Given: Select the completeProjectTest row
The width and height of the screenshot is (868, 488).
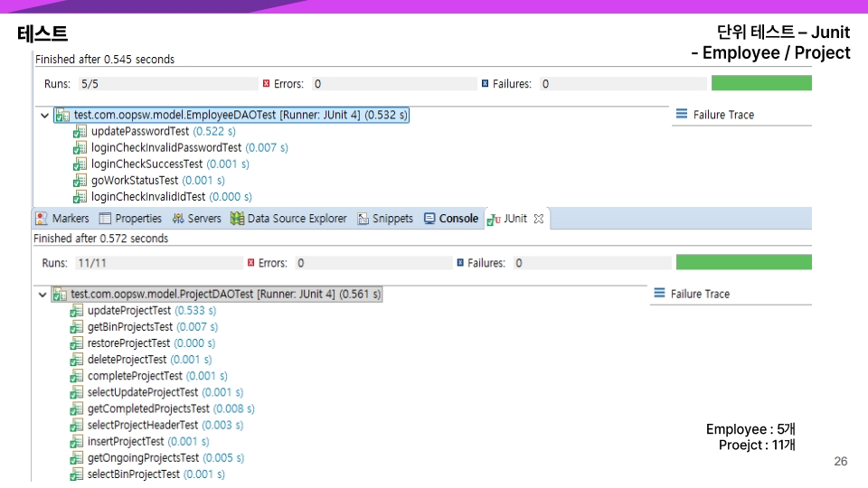Looking at the screenshot, I should point(149,376).
